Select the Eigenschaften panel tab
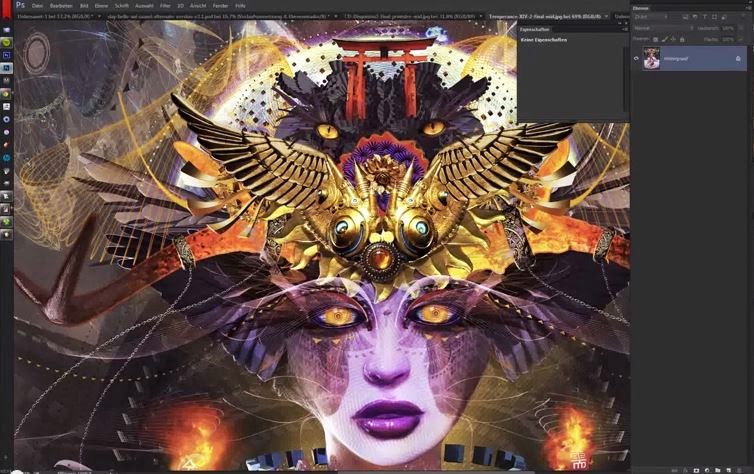Viewport: 754px width, 474px height. pyautogui.click(x=534, y=29)
